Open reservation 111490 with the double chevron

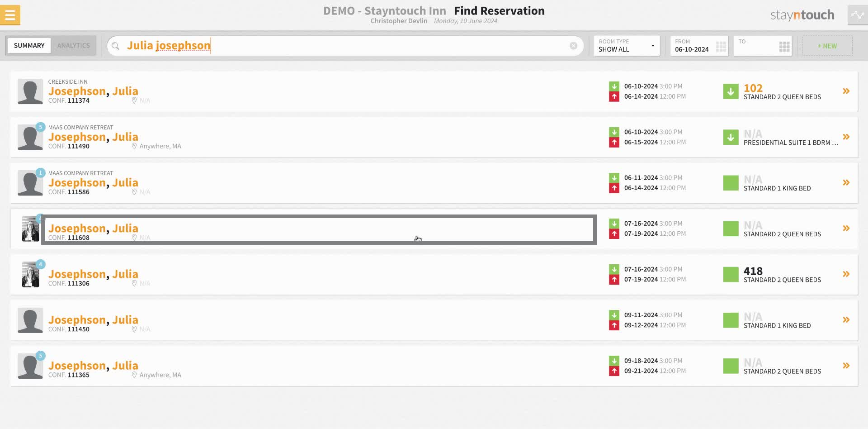846,137
